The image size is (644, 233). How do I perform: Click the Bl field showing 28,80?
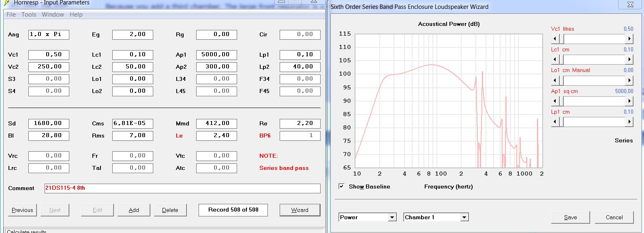click(49, 136)
